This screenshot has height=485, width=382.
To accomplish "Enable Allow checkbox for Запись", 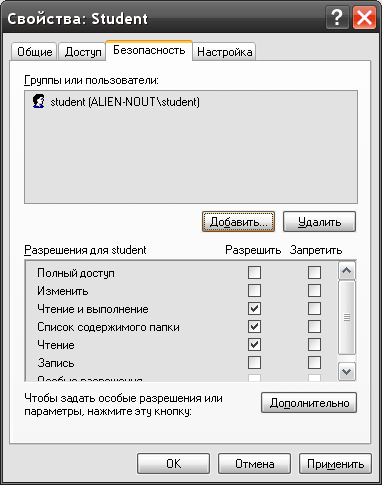I will [254, 362].
